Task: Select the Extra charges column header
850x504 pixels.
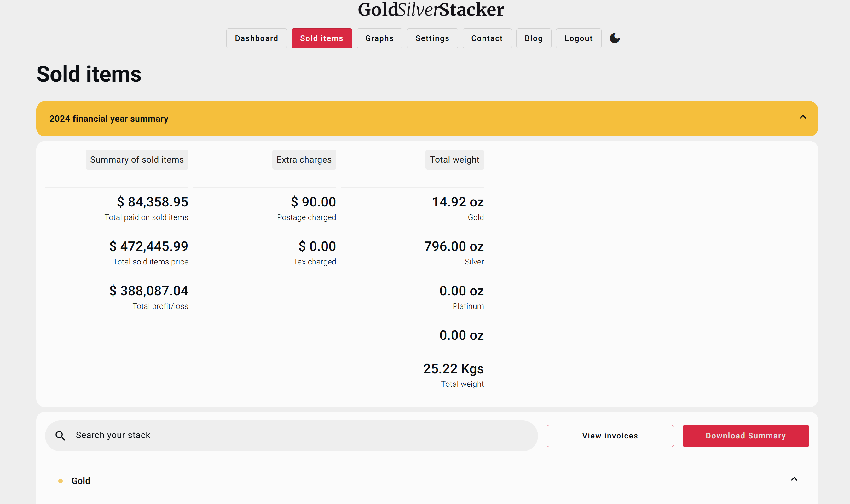Action: [304, 159]
